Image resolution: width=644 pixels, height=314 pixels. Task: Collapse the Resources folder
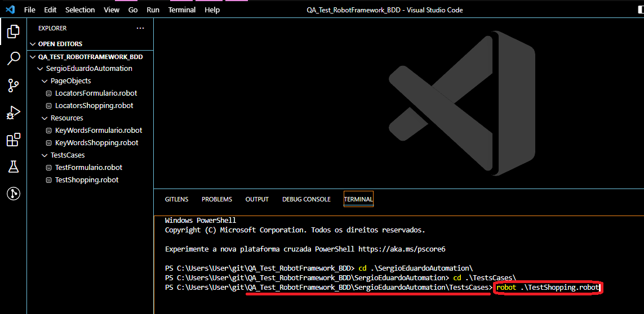tap(45, 118)
